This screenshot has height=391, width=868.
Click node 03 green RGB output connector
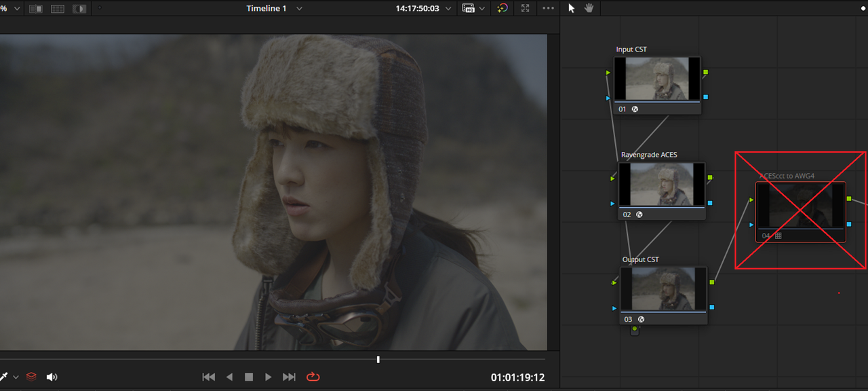(x=711, y=282)
